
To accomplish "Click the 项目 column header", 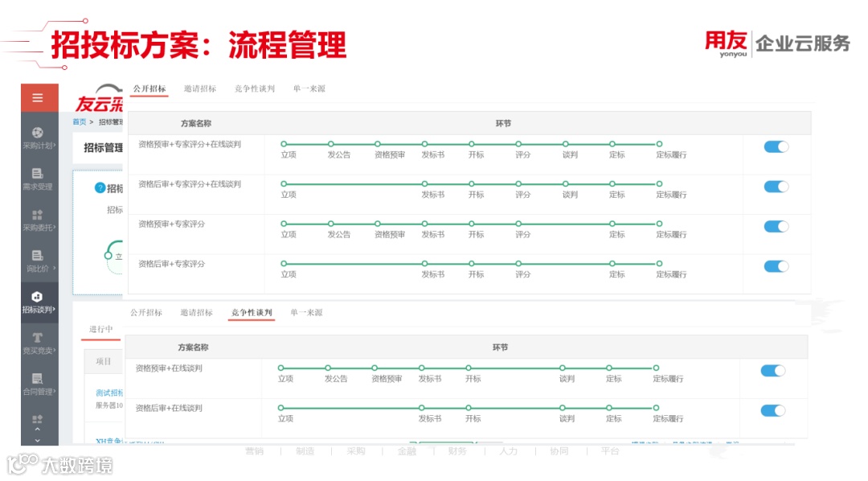I will point(104,361).
